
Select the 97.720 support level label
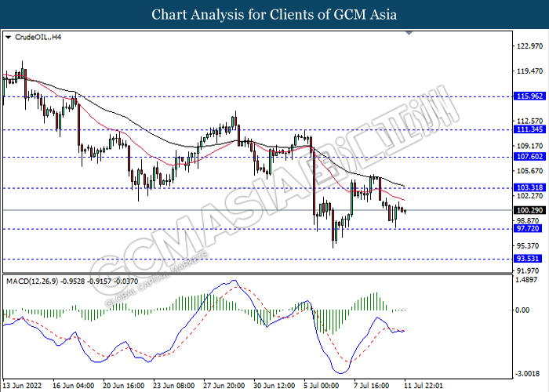click(x=528, y=229)
